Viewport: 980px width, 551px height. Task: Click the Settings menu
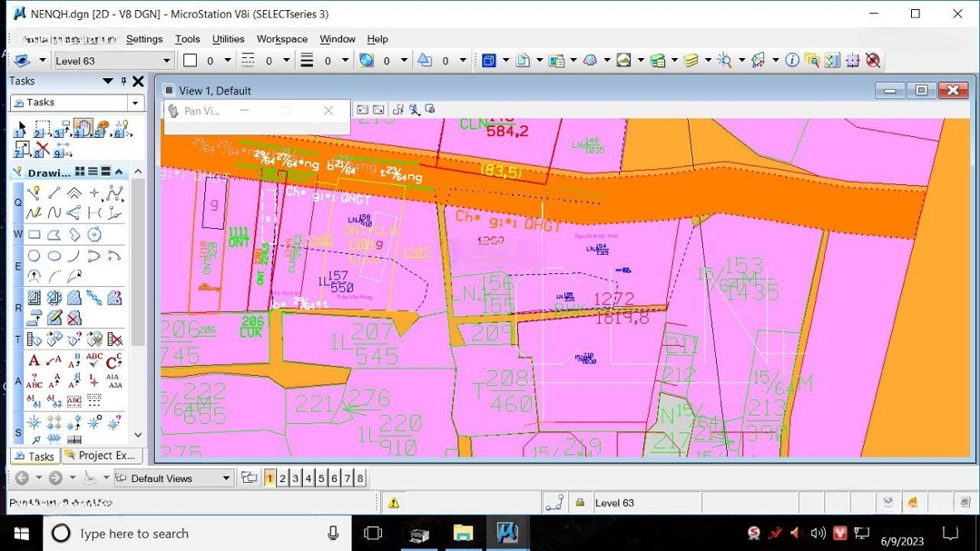[x=144, y=39]
